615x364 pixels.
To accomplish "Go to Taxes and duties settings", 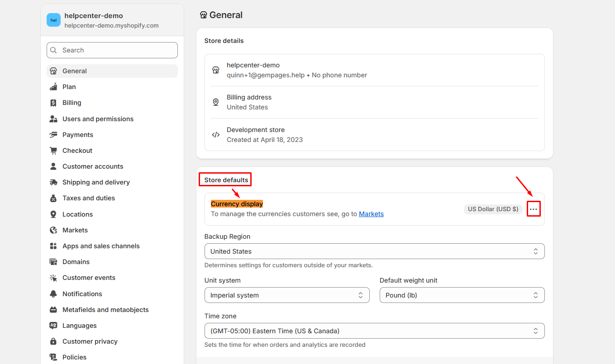I will click(x=89, y=198).
